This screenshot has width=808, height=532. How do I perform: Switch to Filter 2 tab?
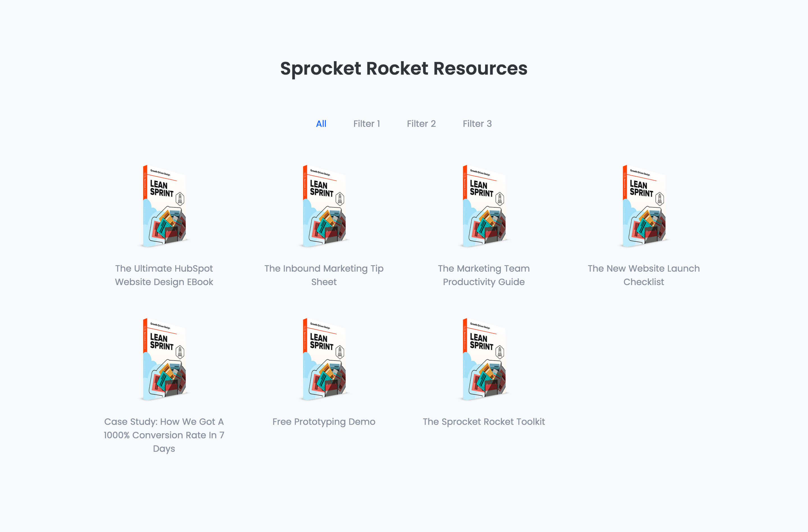421,123
